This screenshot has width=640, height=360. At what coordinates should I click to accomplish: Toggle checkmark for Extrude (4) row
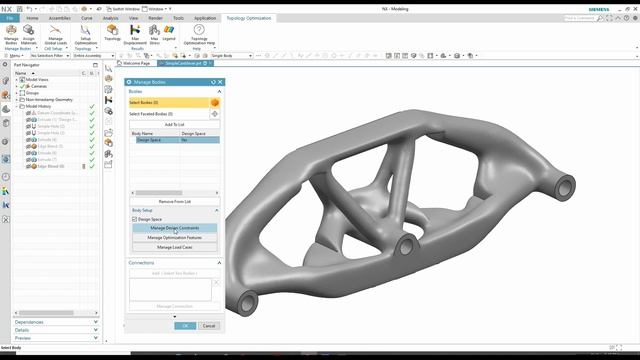pos(92,140)
